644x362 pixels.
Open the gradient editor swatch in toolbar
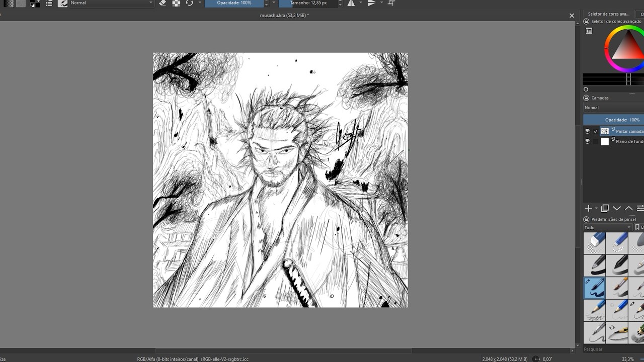click(9, 3)
